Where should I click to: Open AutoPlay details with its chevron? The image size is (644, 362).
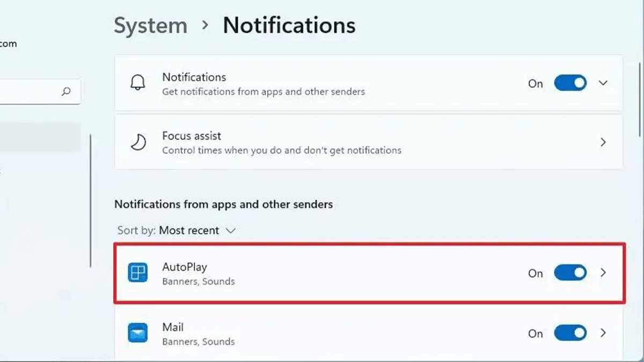(603, 273)
